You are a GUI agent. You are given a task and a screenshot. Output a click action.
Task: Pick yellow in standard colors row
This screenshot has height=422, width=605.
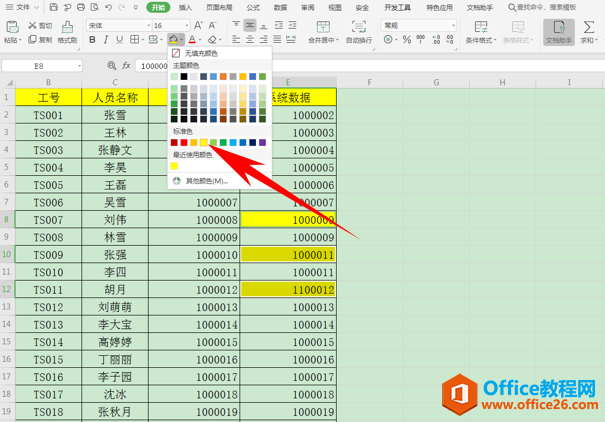point(204,143)
